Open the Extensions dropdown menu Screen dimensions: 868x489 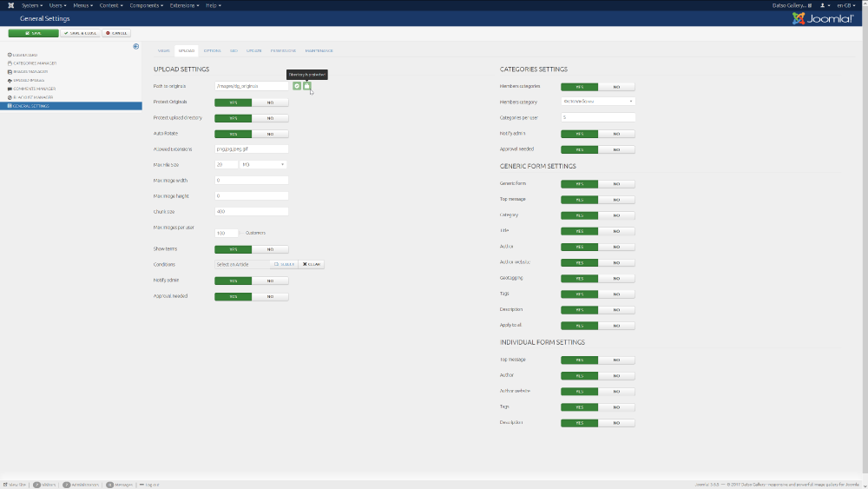pos(182,5)
